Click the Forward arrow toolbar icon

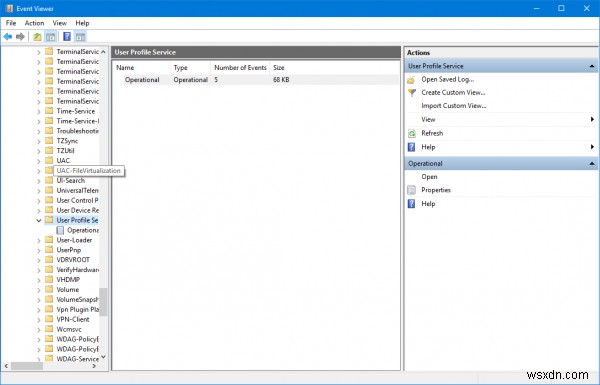[x=20, y=37]
